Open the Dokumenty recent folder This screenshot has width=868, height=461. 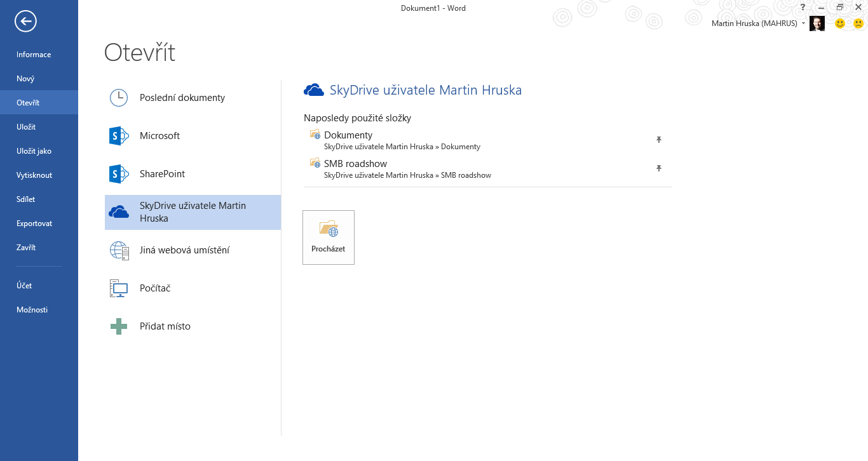click(x=348, y=135)
